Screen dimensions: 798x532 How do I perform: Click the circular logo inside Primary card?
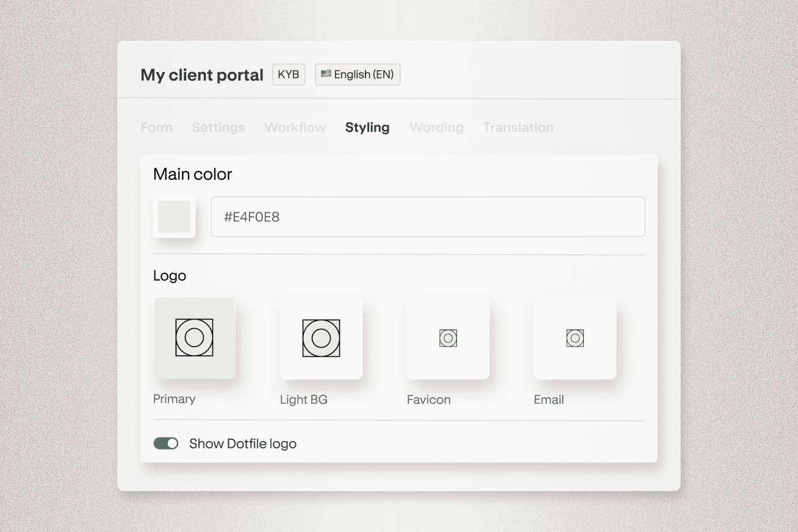pyautogui.click(x=194, y=337)
